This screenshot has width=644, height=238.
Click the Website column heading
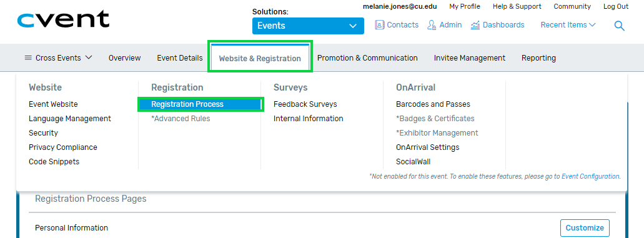[45, 87]
